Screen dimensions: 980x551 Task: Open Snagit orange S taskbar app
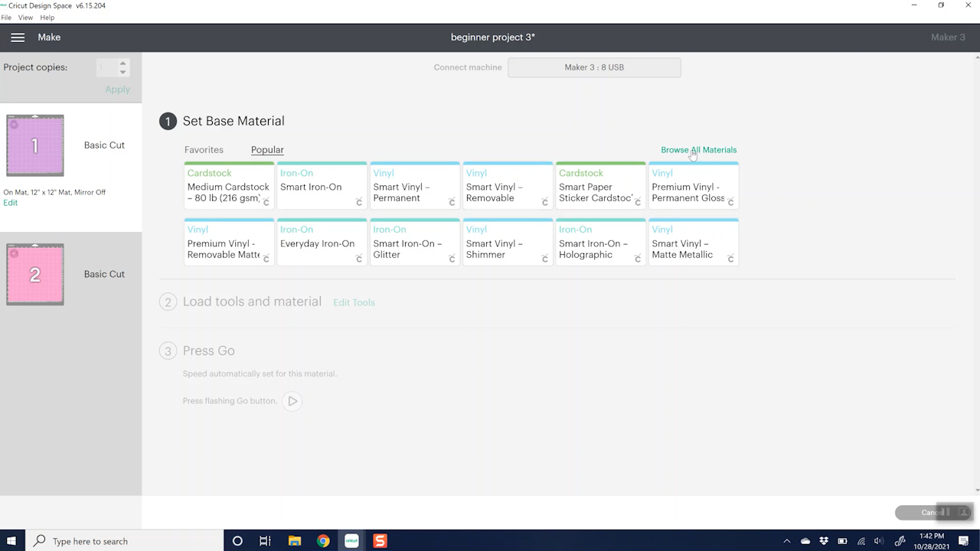[380, 541]
